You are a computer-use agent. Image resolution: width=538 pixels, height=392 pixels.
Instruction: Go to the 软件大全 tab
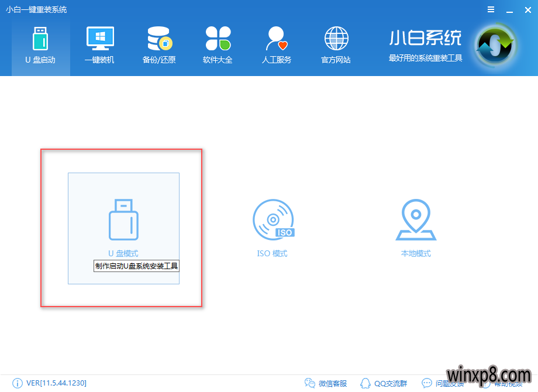pos(218,46)
